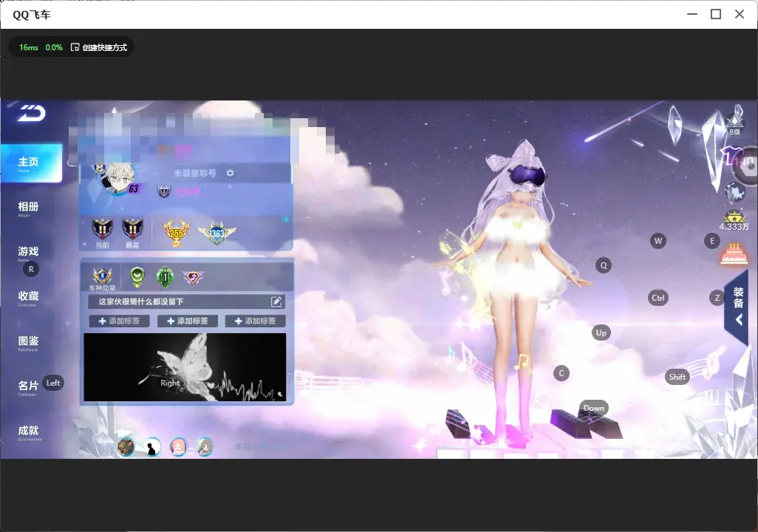Image resolution: width=758 pixels, height=532 pixels.
Task: Switch to the 相册 album tab
Action: (28, 208)
